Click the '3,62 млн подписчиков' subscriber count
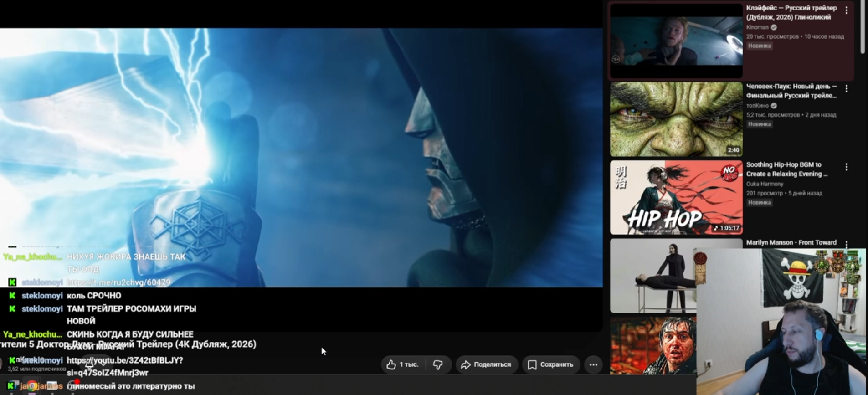Screen dimensions: 868x395 37,369
